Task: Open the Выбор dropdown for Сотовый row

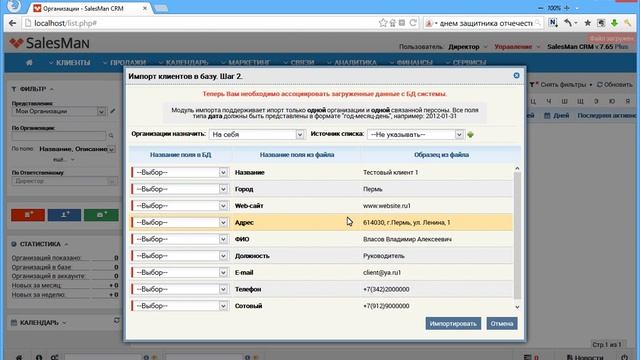Action: click(180, 306)
